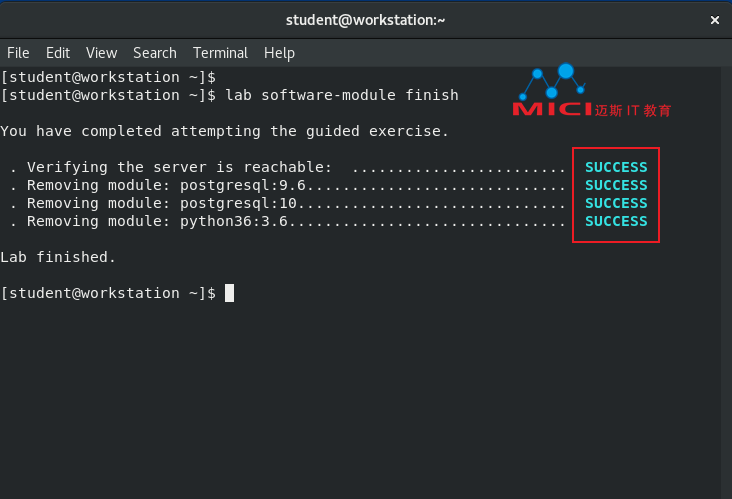Click the first SUCCESS status for server reachable
The width and height of the screenshot is (732, 499).
pos(616,167)
